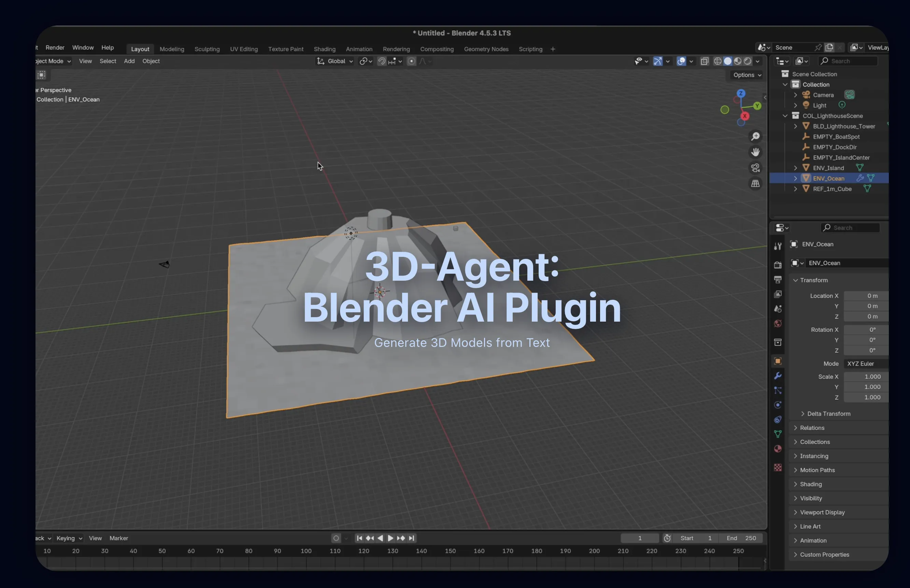
Task: Switch to the Shading workspace tab
Action: (x=324, y=49)
